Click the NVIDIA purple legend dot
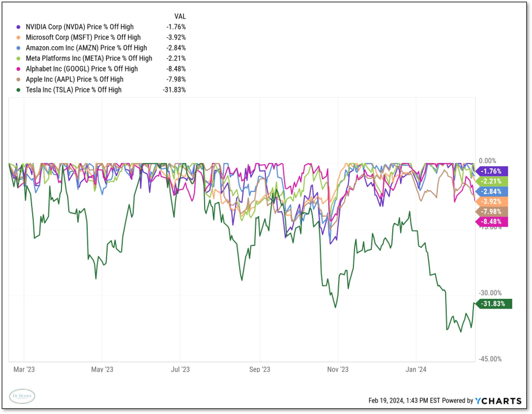The width and height of the screenshot is (532, 414). (x=19, y=27)
